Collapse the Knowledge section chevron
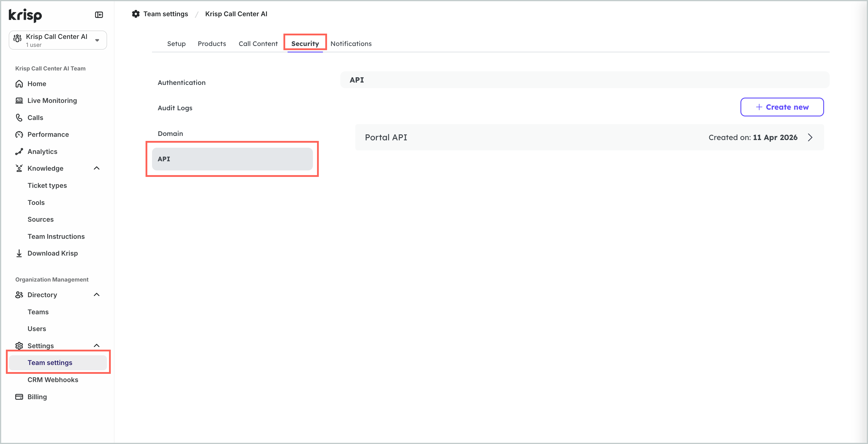Viewport: 868px width, 444px height. 97,168
